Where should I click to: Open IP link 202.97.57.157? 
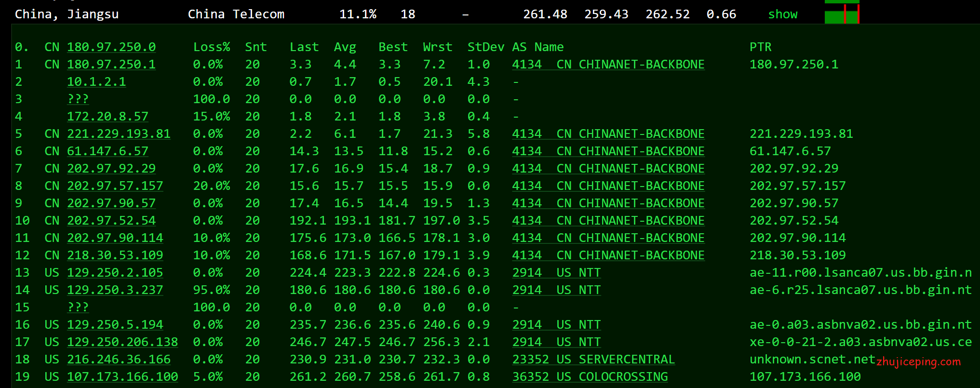click(x=115, y=186)
